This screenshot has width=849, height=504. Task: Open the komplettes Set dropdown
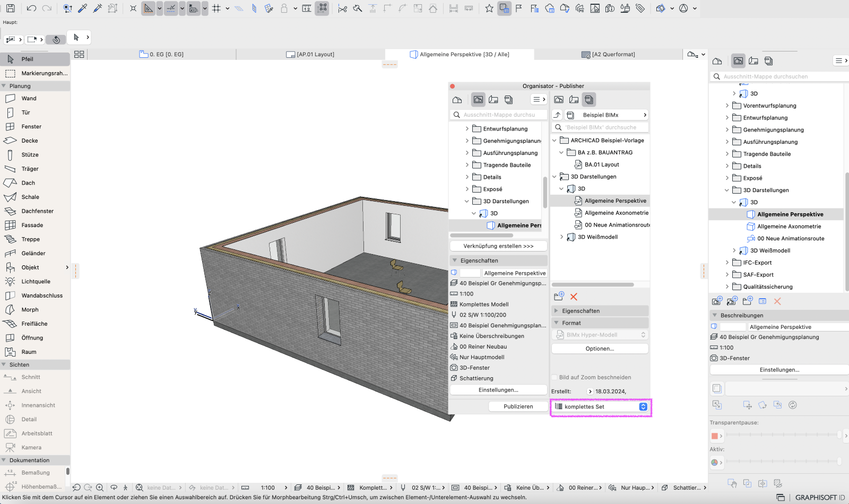(600, 407)
